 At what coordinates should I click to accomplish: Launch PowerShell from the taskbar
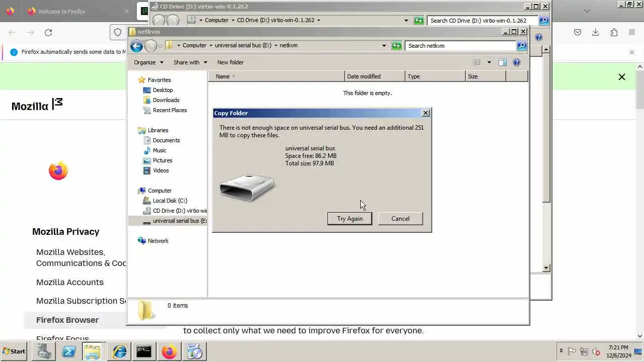(68, 351)
